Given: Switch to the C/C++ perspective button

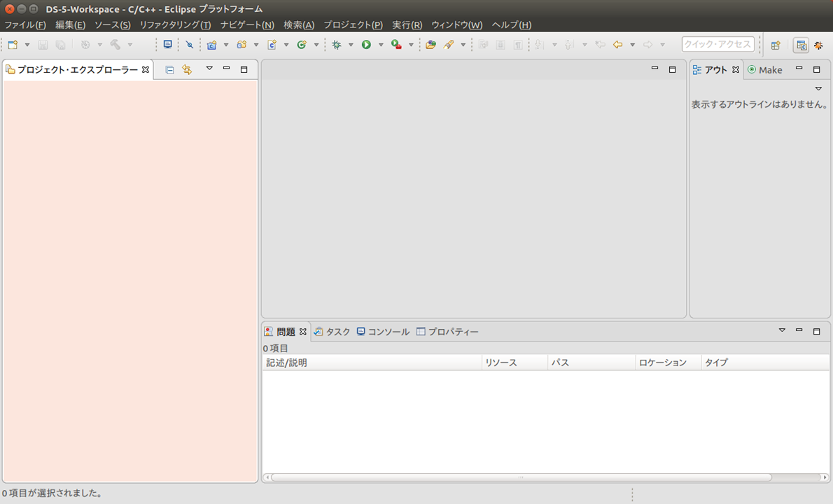Looking at the screenshot, I should tap(801, 45).
